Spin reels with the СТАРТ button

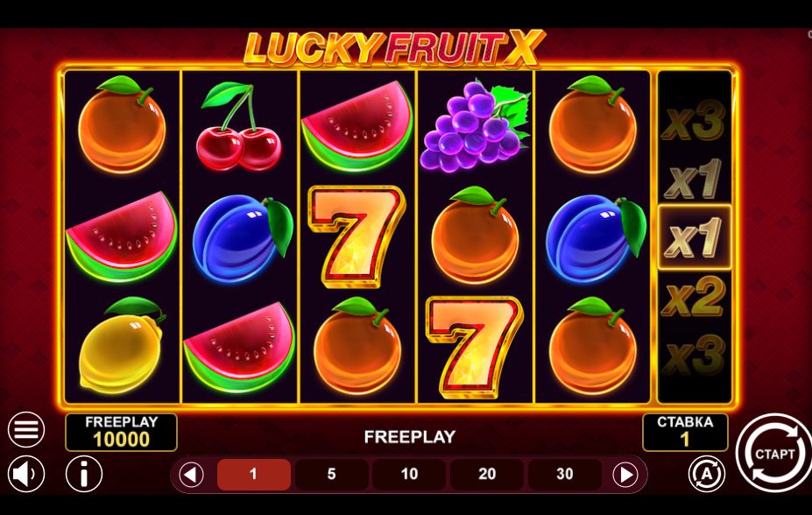click(x=774, y=454)
